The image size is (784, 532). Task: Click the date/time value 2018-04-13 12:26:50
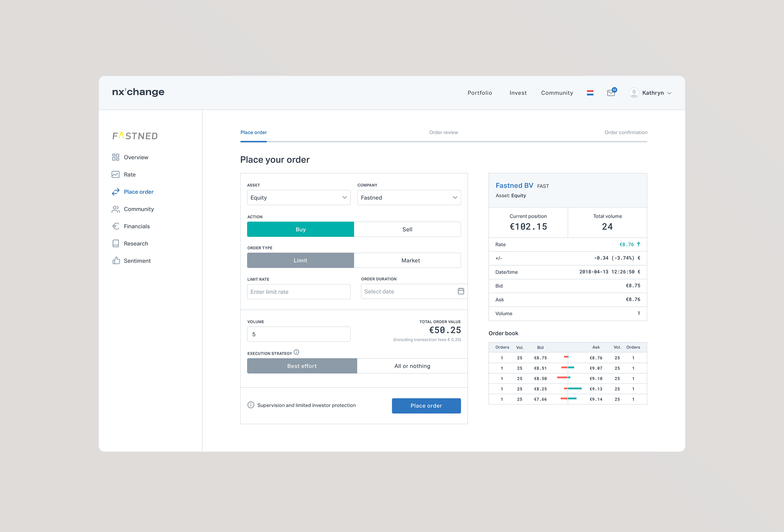pos(607,272)
